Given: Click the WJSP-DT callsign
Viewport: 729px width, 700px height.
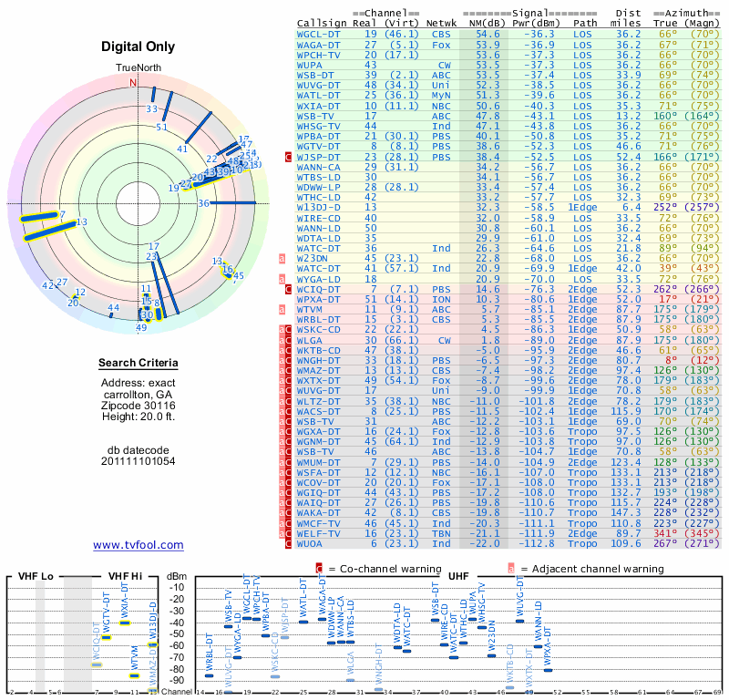Looking at the screenshot, I should [x=318, y=157].
